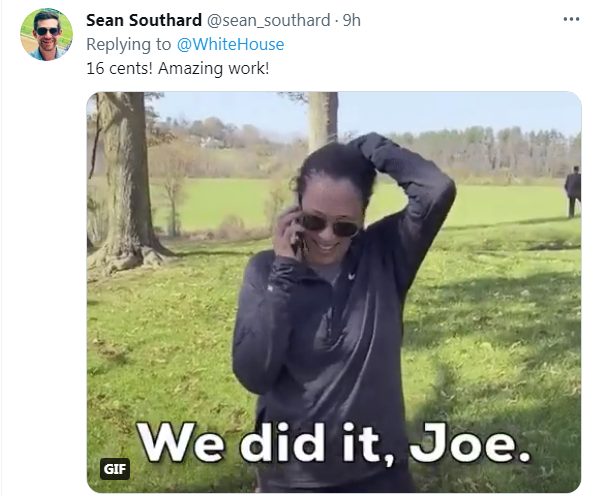
Task: Open the @sean_southard handle link
Action: 268,20
